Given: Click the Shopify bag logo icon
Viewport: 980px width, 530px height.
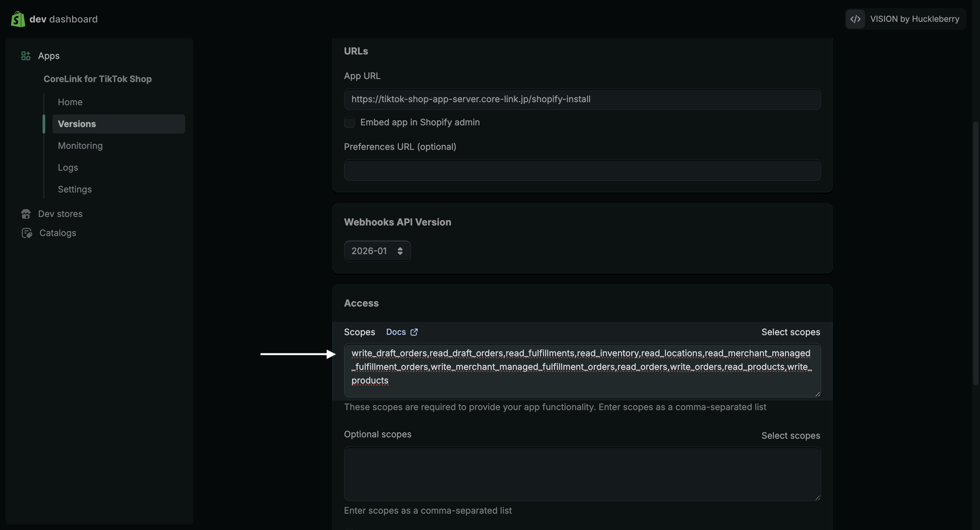Looking at the screenshot, I should (x=18, y=19).
